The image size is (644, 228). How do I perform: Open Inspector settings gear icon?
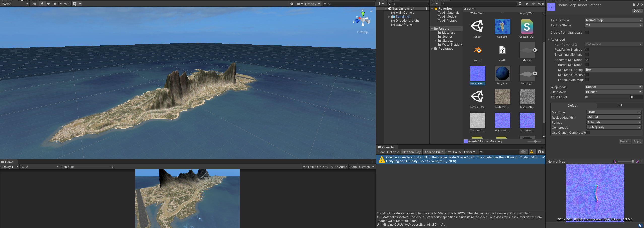point(642,5)
